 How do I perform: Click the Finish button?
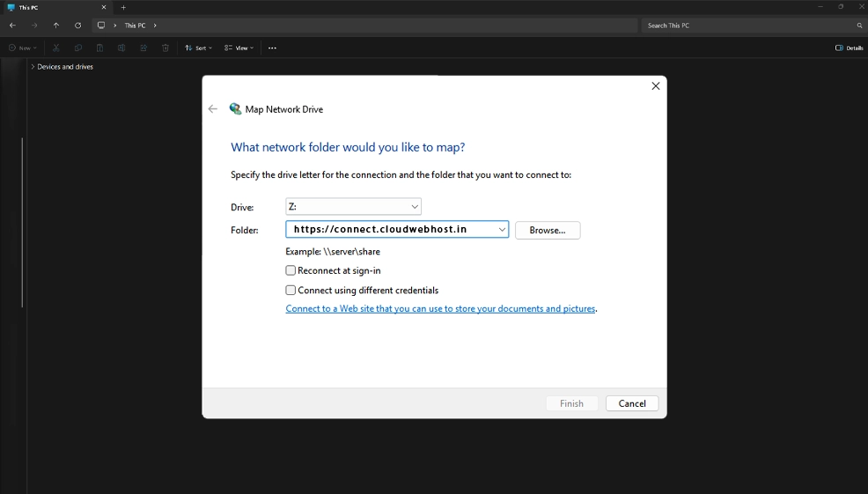pyautogui.click(x=572, y=403)
